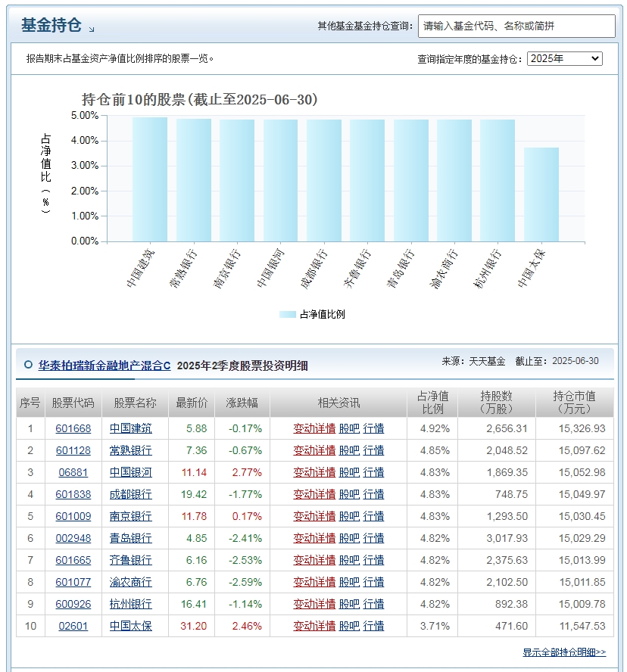627x672 pixels.
Task: Open the 青岛银行 stock name link
Action: (x=131, y=538)
